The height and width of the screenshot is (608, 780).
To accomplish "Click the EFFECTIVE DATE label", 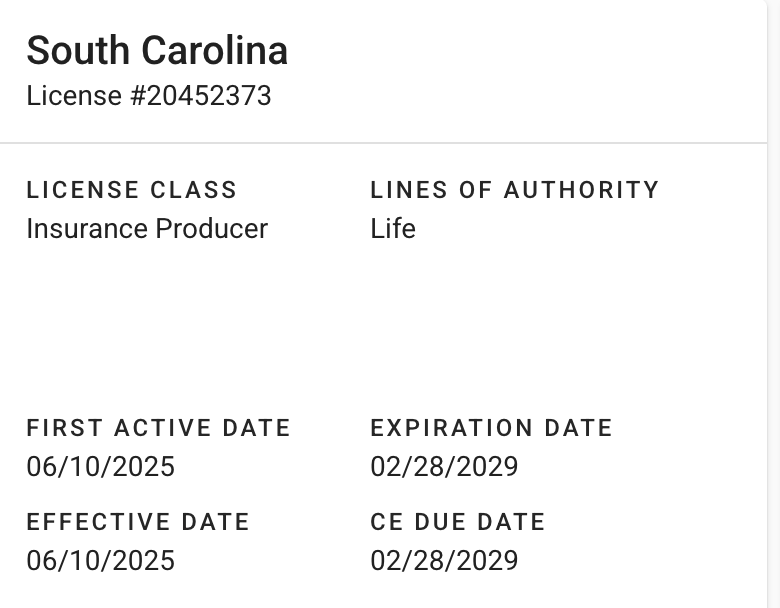I will click(138, 522).
